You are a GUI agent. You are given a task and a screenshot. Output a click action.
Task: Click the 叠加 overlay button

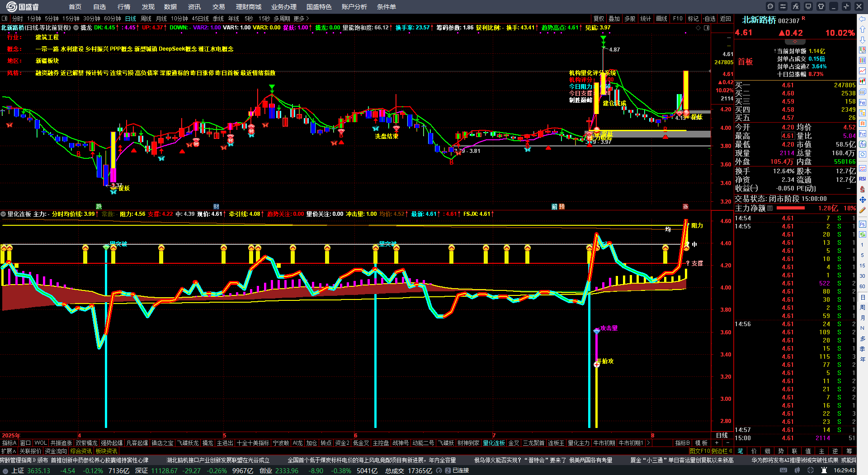[x=614, y=19]
